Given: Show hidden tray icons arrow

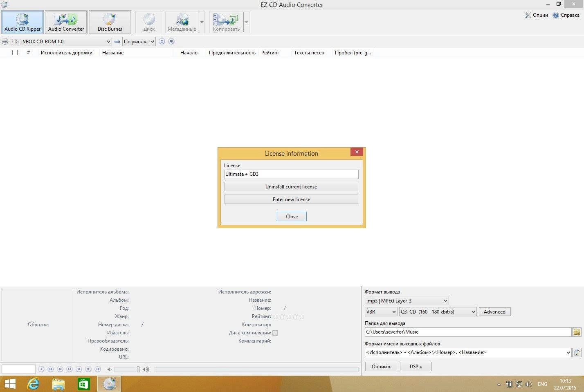Looking at the screenshot, I should (499, 384).
